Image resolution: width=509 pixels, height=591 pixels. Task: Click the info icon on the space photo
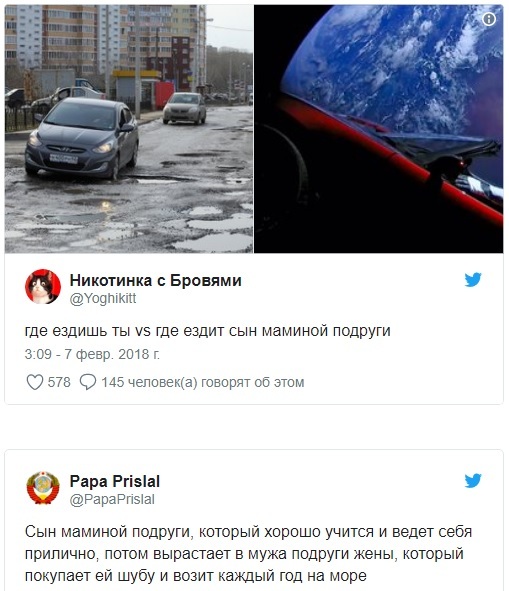coord(489,19)
